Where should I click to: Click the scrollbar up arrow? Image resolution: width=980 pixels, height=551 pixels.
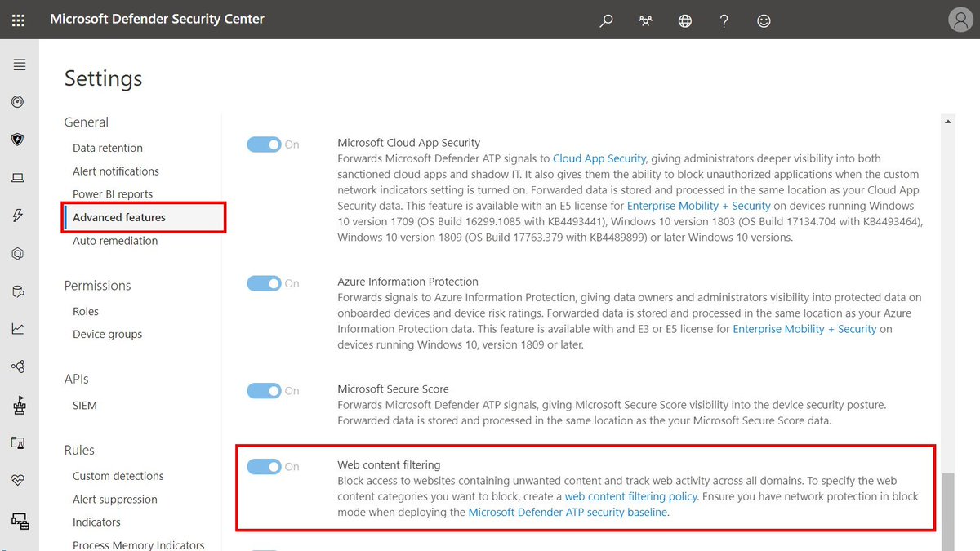coord(948,121)
